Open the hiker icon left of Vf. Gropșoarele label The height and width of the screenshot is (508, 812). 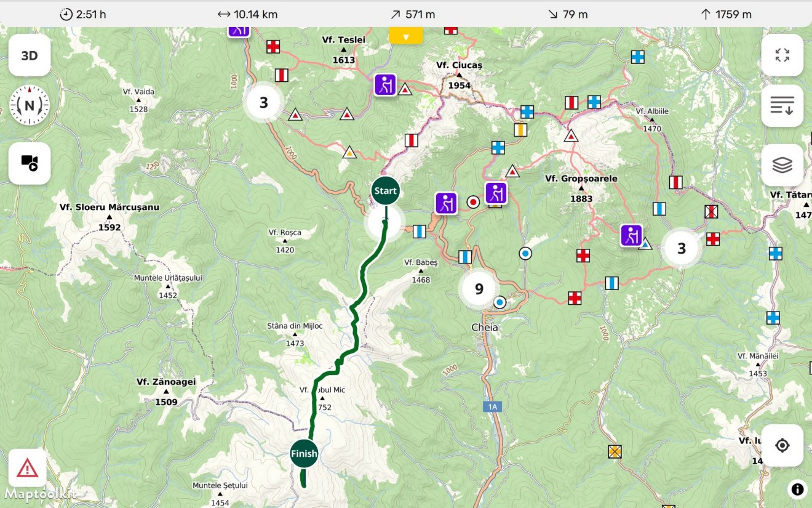(x=496, y=193)
